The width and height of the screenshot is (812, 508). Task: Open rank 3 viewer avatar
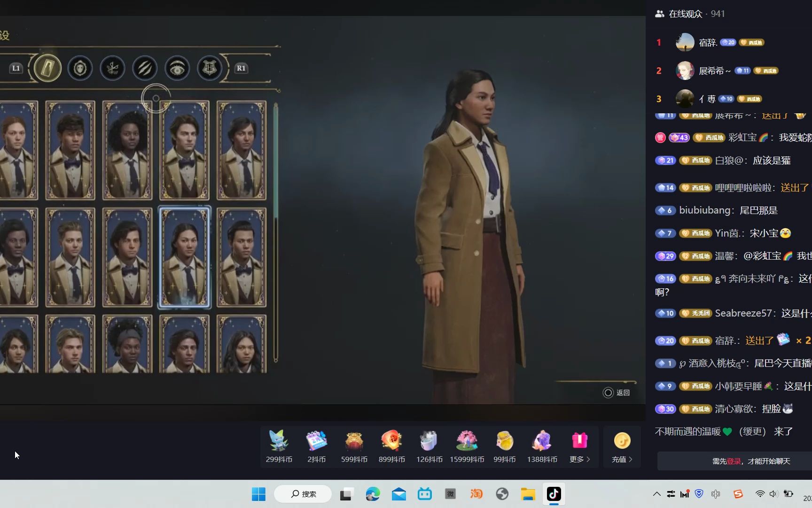coord(685,99)
